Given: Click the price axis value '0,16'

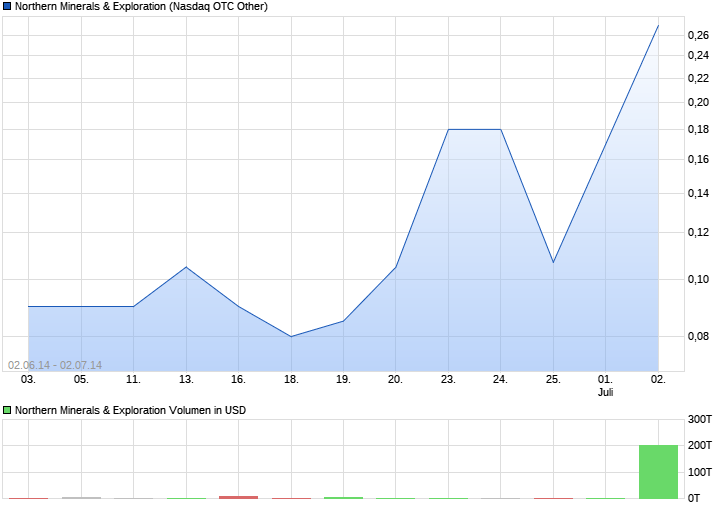Looking at the screenshot, I should 698,160.
